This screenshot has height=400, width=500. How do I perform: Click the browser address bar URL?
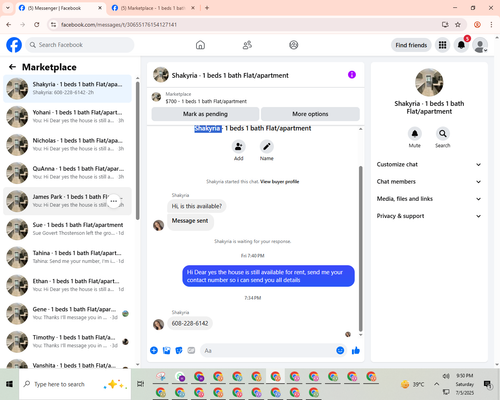pos(119,25)
